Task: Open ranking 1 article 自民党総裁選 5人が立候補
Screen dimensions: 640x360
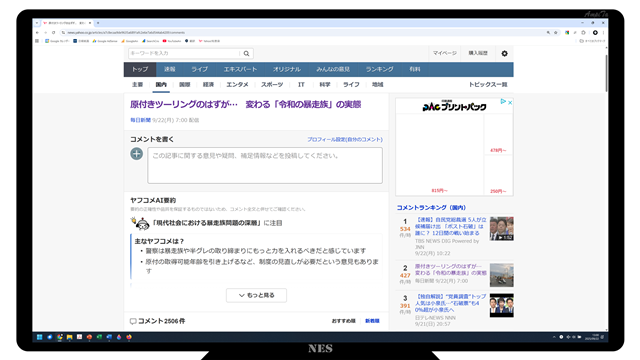Action: pos(451,226)
